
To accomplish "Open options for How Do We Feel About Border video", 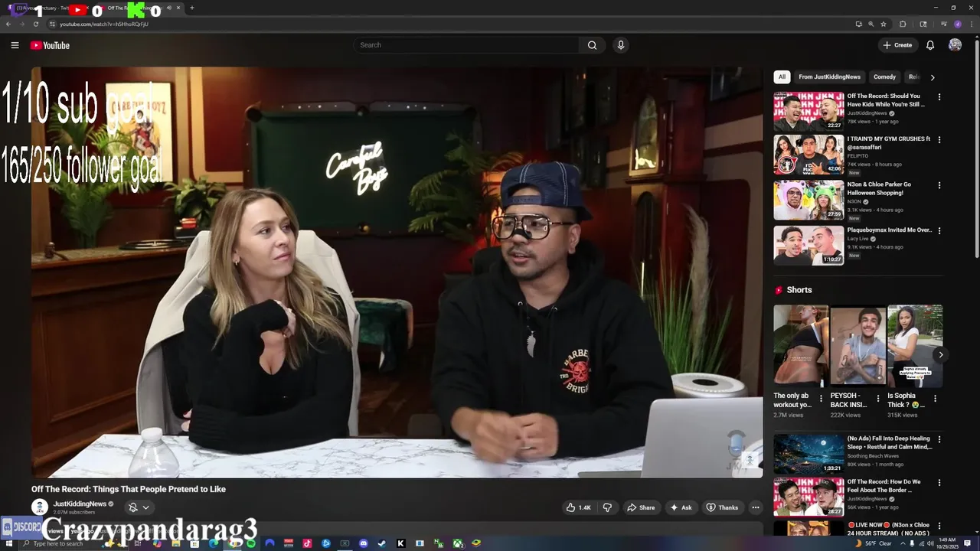I will (939, 483).
